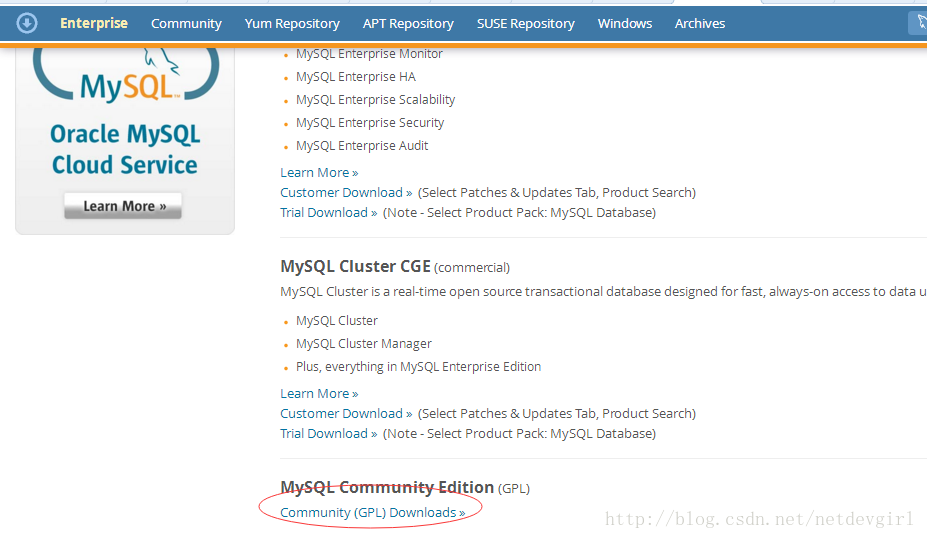Click Learn More under MySQL Enterprise list

tap(319, 172)
